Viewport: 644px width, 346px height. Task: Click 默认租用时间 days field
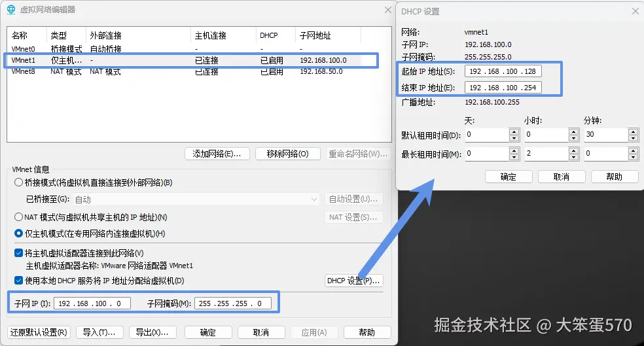click(x=487, y=135)
